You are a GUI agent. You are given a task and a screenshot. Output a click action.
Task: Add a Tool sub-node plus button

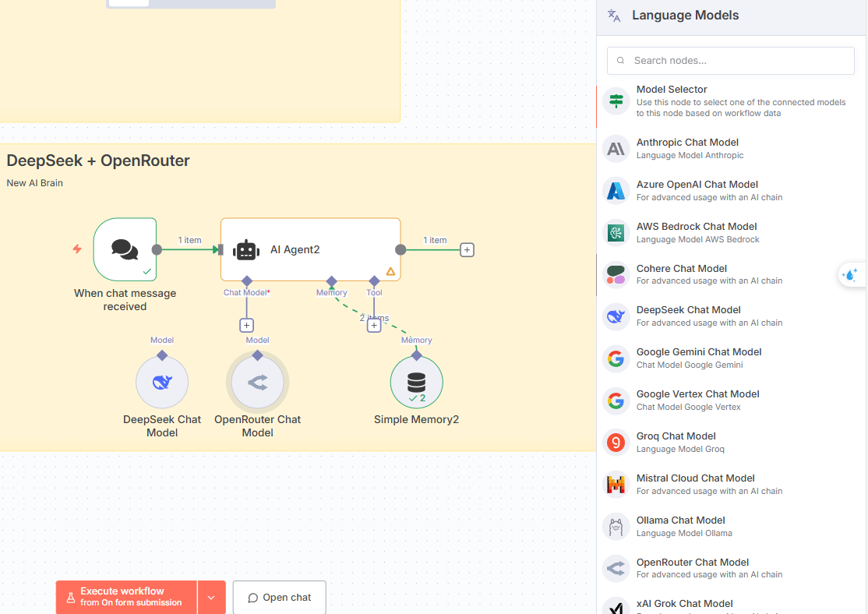(374, 326)
